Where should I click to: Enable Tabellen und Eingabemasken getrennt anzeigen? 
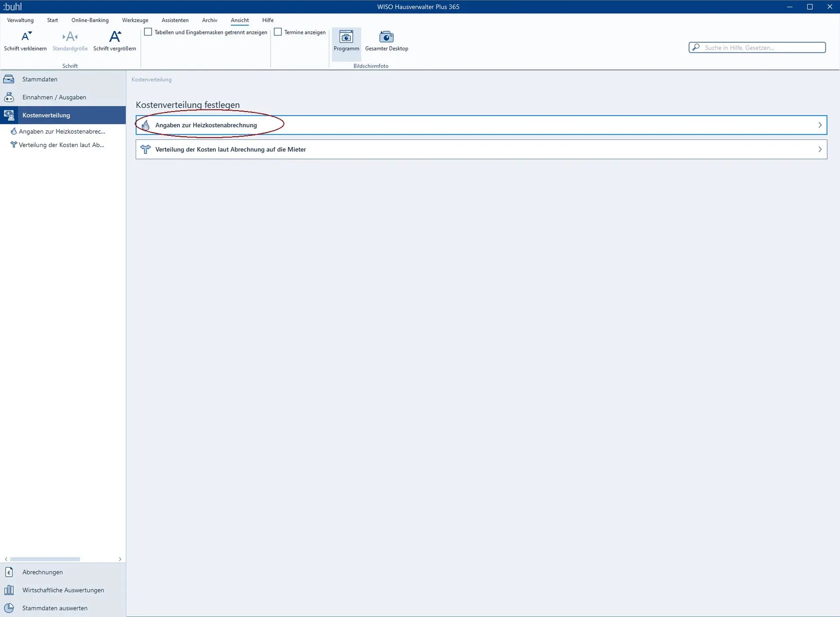tap(148, 32)
